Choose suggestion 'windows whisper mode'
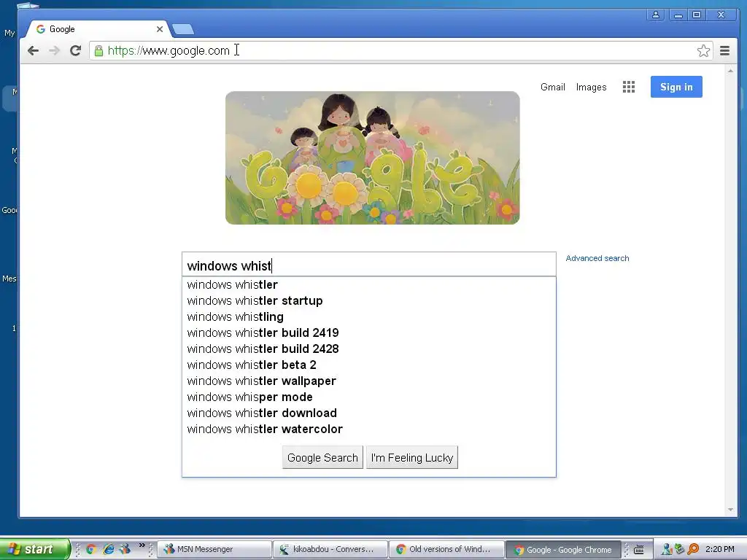The image size is (747, 560). (368, 397)
